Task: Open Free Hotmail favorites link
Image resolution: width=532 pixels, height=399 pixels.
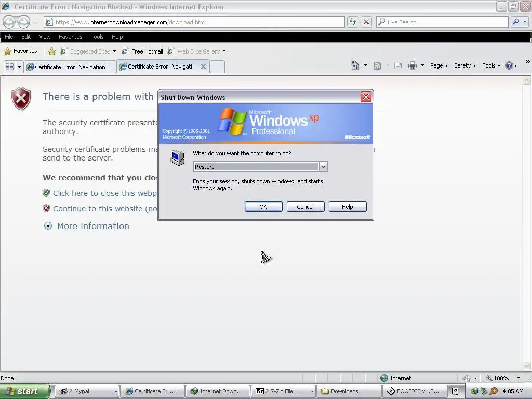Action: coord(142,51)
